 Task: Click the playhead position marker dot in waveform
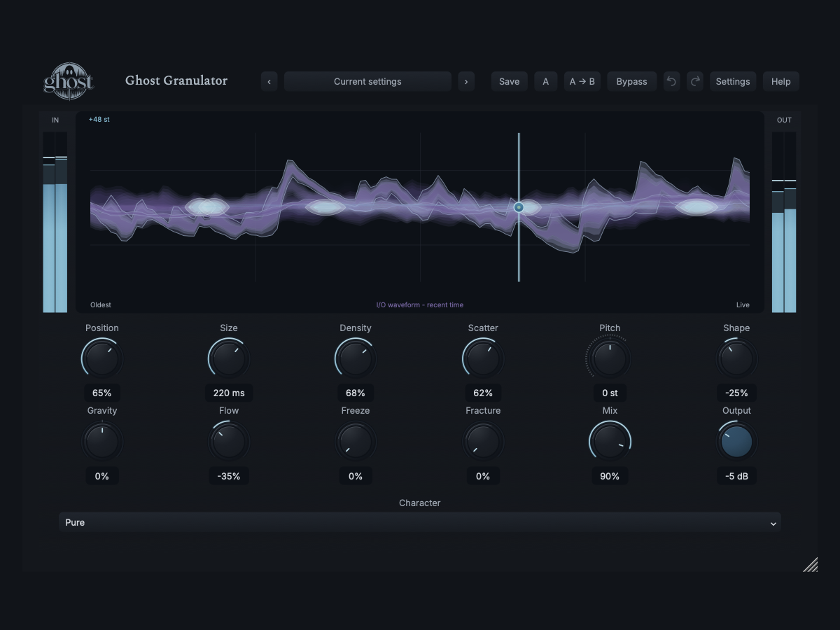click(x=519, y=207)
